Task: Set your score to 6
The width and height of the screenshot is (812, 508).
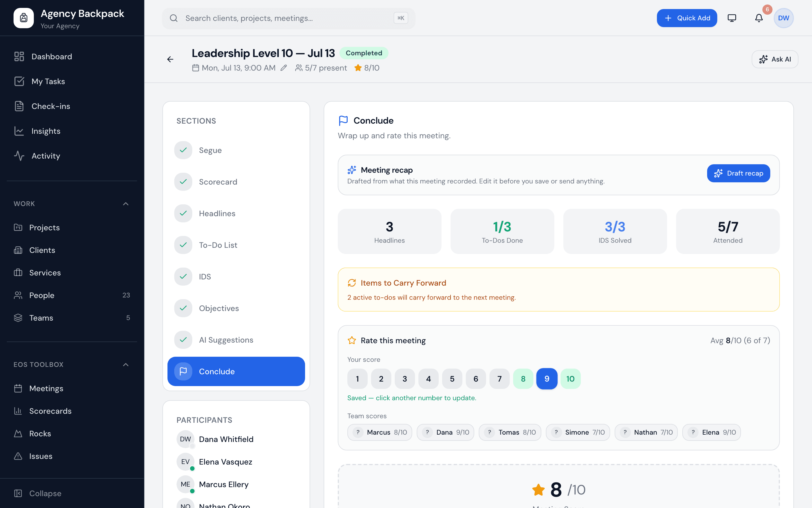Action: 476,379
